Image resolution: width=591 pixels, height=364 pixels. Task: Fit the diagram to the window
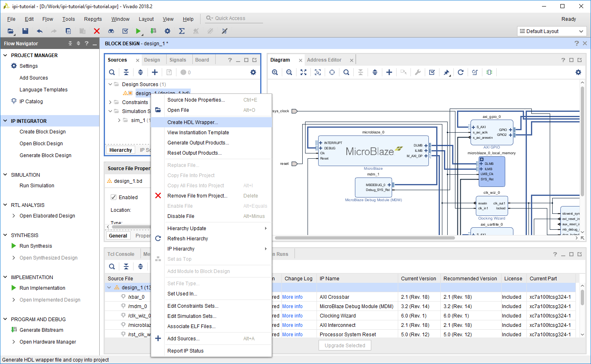(x=303, y=72)
